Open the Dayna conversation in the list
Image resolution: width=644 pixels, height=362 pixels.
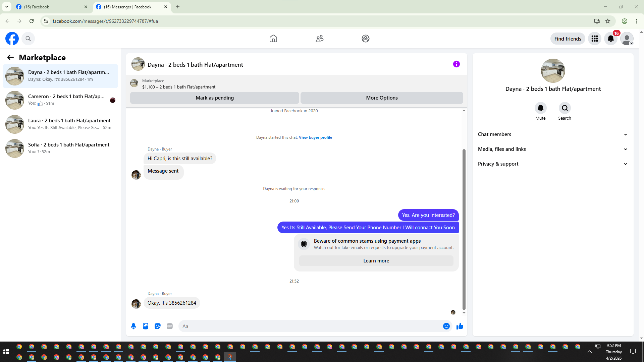coord(60,76)
